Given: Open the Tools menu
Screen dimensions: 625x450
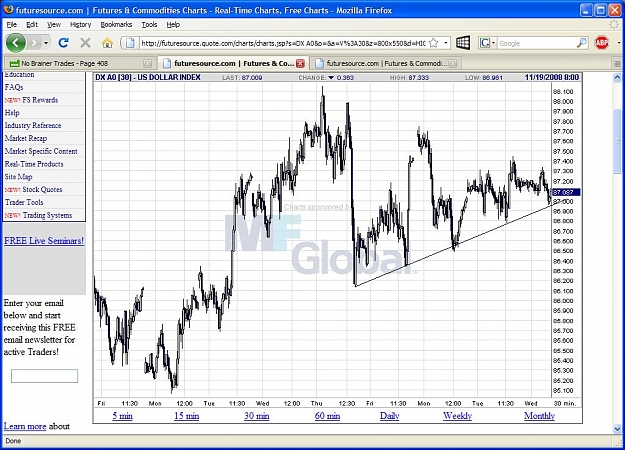Looking at the screenshot, I should pyautogui.click(x=149, y=24).
